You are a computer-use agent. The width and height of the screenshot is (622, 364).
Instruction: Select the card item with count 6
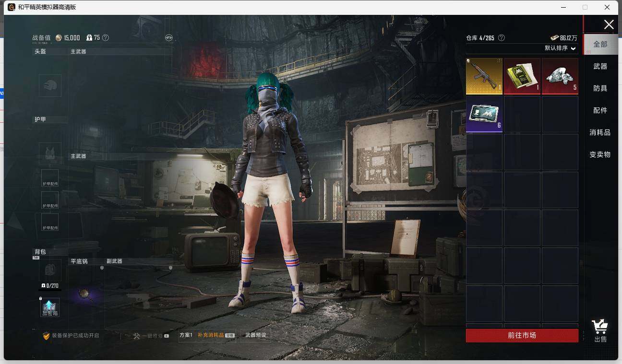click(484, 114)
